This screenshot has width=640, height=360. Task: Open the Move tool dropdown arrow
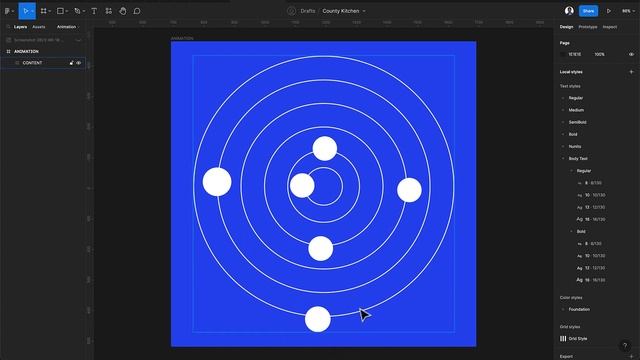point(32,11)
